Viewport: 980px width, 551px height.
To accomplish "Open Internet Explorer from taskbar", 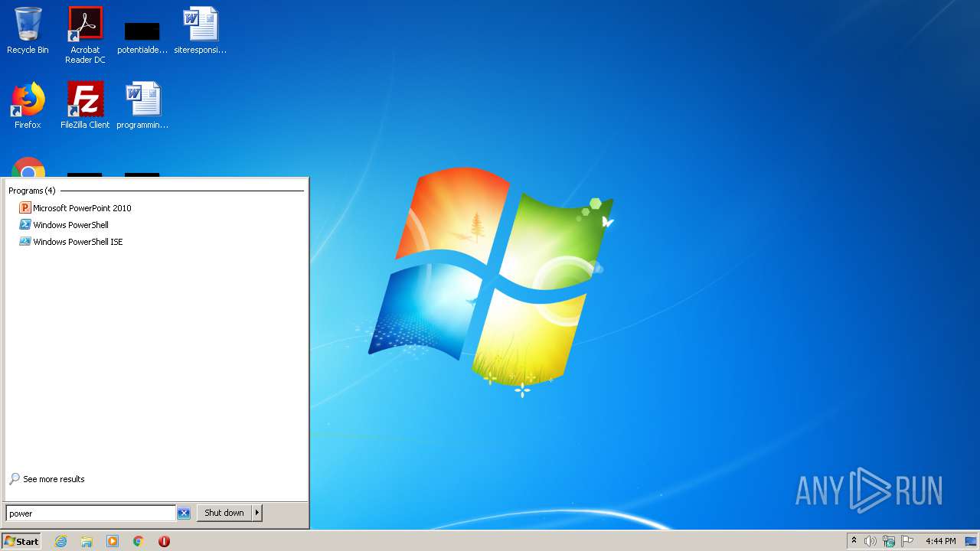I will 60,541.
